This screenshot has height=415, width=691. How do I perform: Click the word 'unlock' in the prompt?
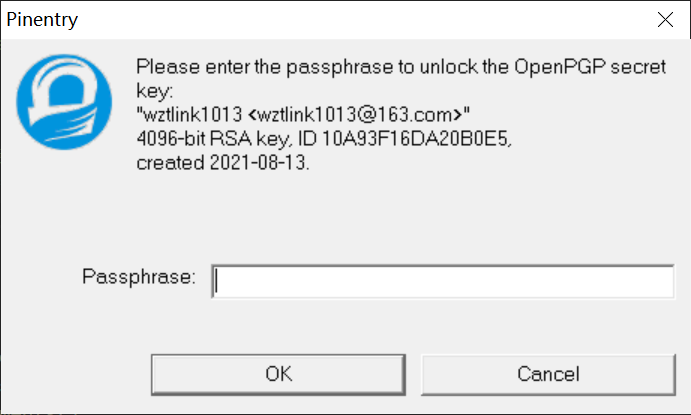click(448, 67)
